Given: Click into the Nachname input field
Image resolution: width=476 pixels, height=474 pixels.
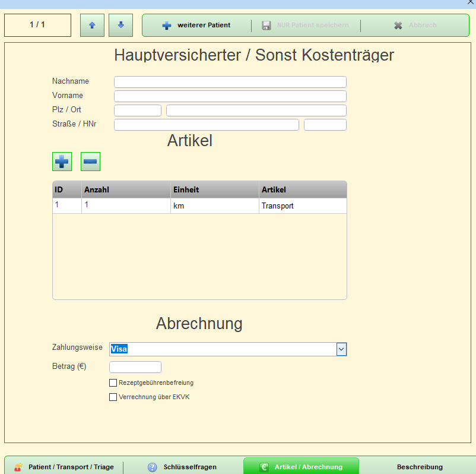Looking at the screenshot, I should tap(230, 82).
